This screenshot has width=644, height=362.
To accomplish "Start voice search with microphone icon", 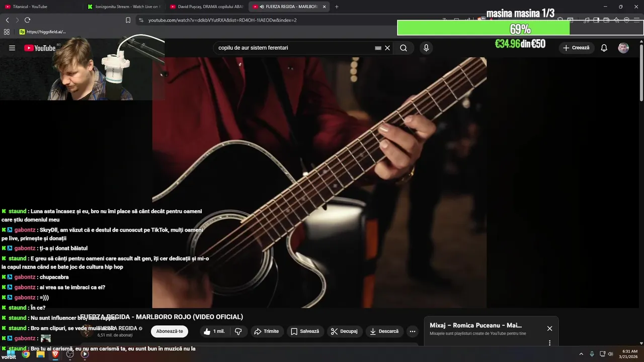I will click(426, 48).
